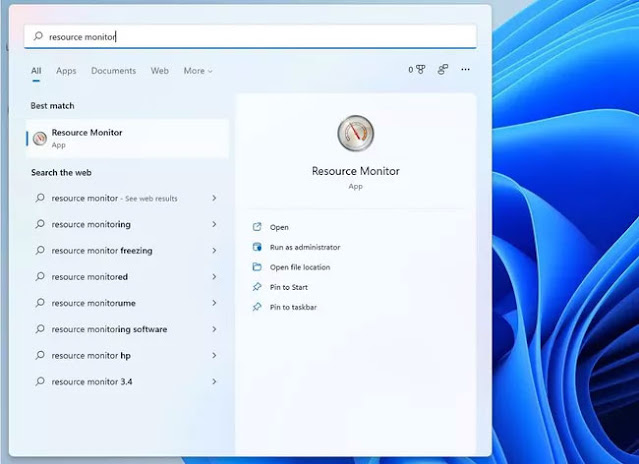Click the search text box containing 'resource monitor'
Screen dimensions: 639x464
(250, 37)
